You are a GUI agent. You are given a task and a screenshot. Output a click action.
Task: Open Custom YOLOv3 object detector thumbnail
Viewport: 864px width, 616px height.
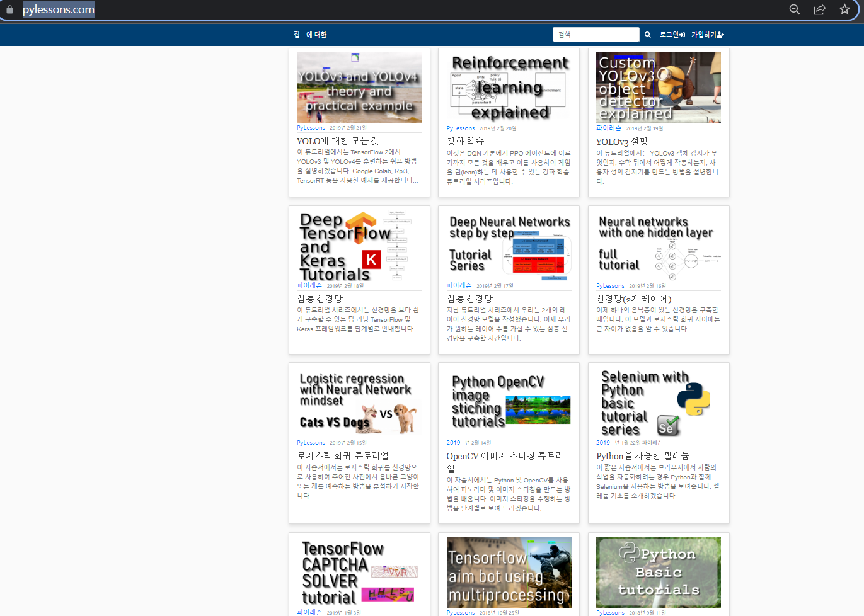click(659, 88)
